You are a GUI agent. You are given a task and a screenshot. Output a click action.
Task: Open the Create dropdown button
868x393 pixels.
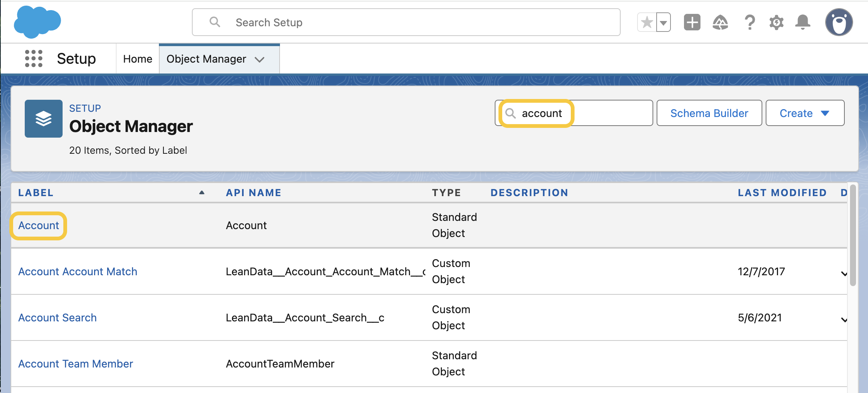click(x=805, y=113)
